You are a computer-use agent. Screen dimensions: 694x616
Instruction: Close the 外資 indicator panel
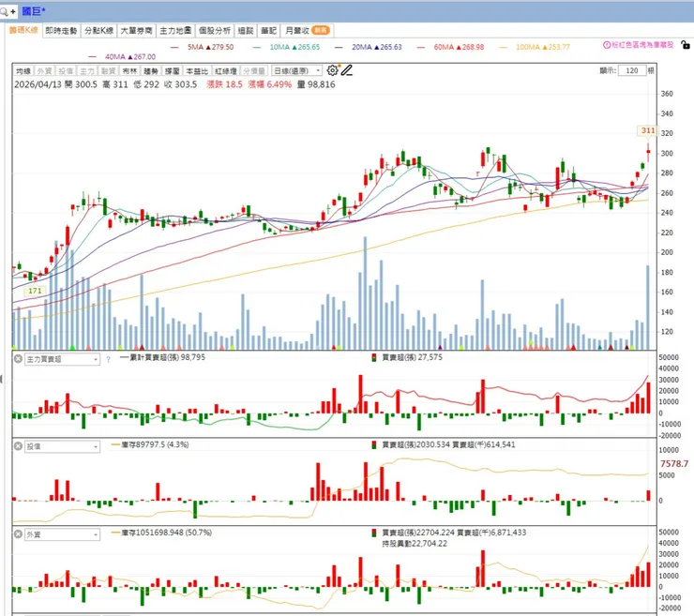point(18,534)
